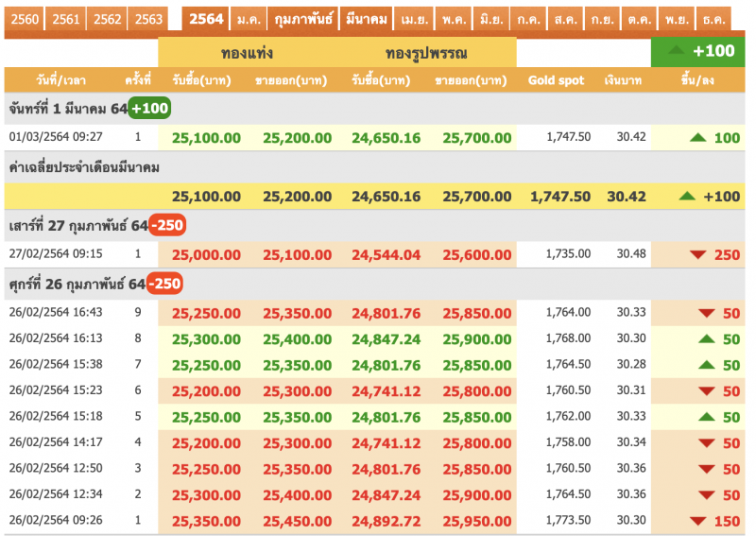The image size is (756, 536).
Task: Click the วันที่/เวลา column header
Action: 60,80
